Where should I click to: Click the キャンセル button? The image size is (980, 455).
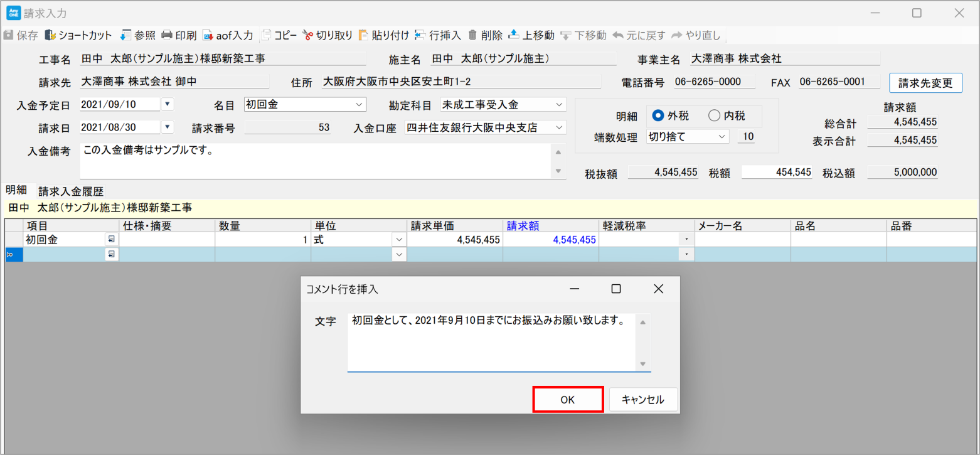point(642,400)
